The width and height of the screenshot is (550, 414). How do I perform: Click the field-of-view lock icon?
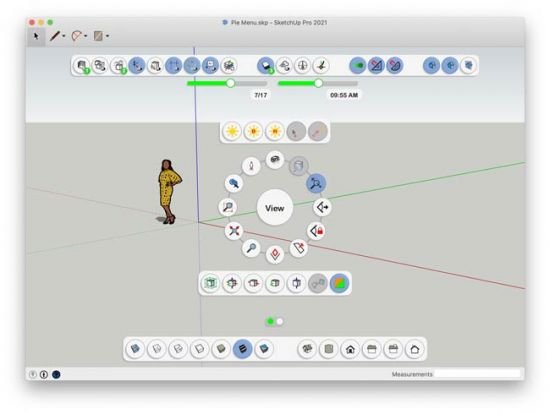point(316,231)
